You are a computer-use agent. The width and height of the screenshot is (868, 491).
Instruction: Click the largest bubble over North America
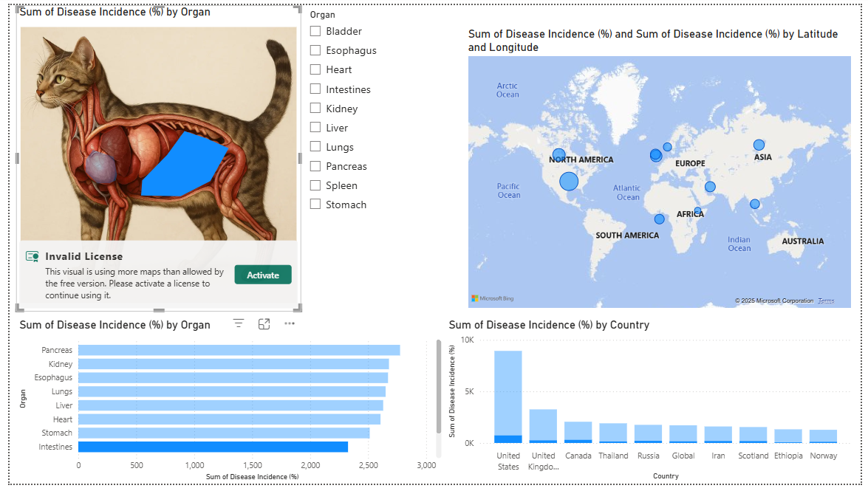(569, 181)
